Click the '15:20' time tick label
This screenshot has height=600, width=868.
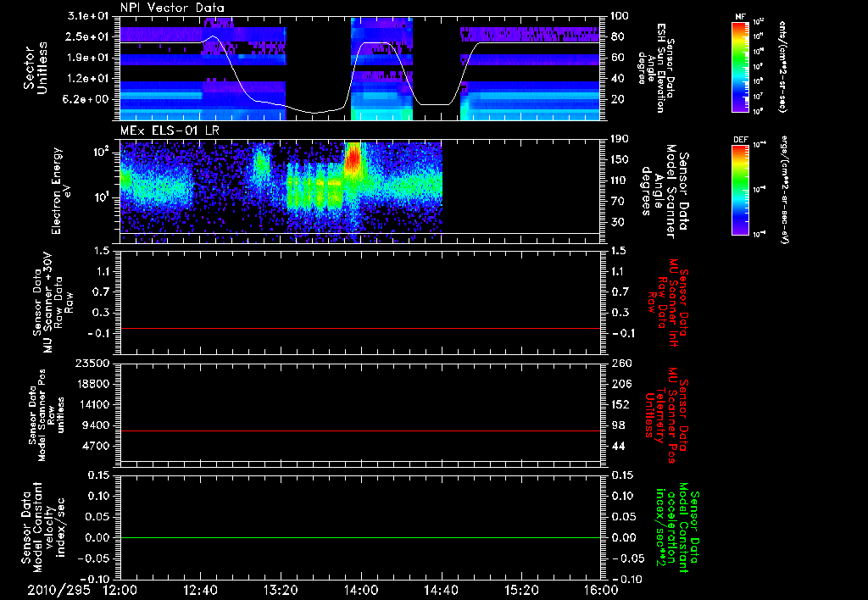pos(521,591)
